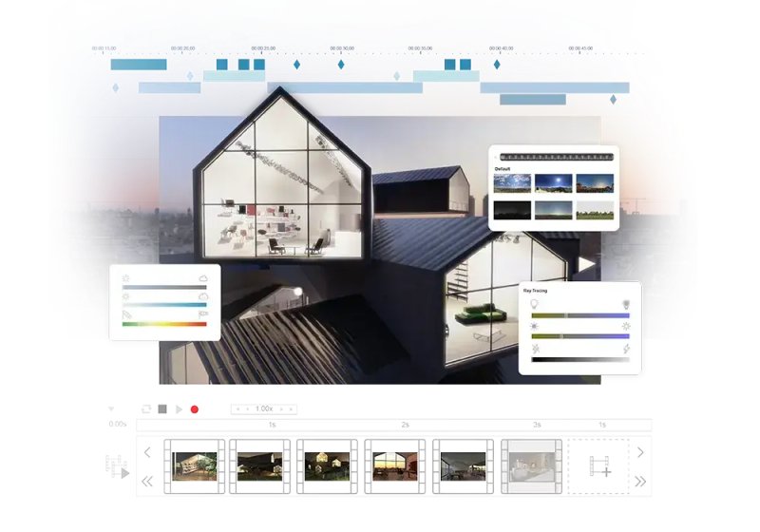Click the sun icon on weather slider
The height and width of the screenshot is (532, 760).
pos(126,278)
